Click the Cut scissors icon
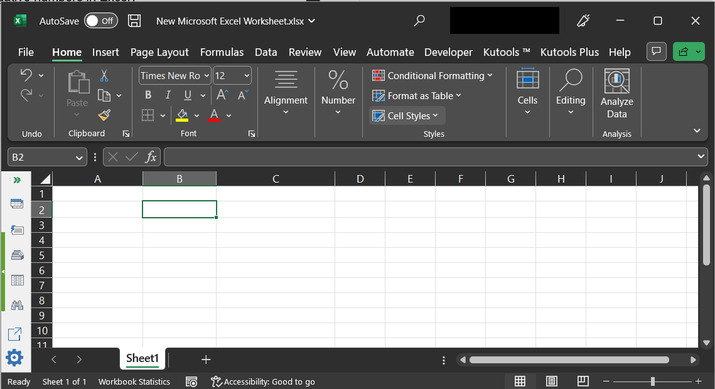The width and height of the screenshot is (715, 389). click(x=104, y=76)
